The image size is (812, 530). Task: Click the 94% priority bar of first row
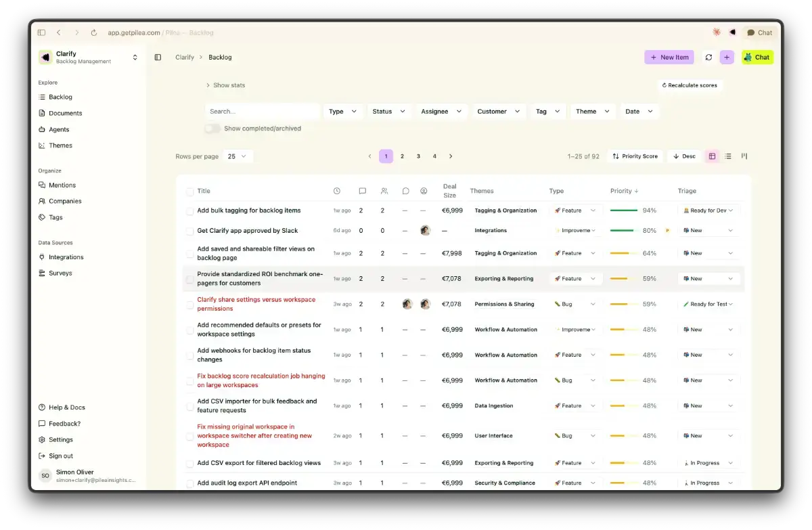click(624, 211)
